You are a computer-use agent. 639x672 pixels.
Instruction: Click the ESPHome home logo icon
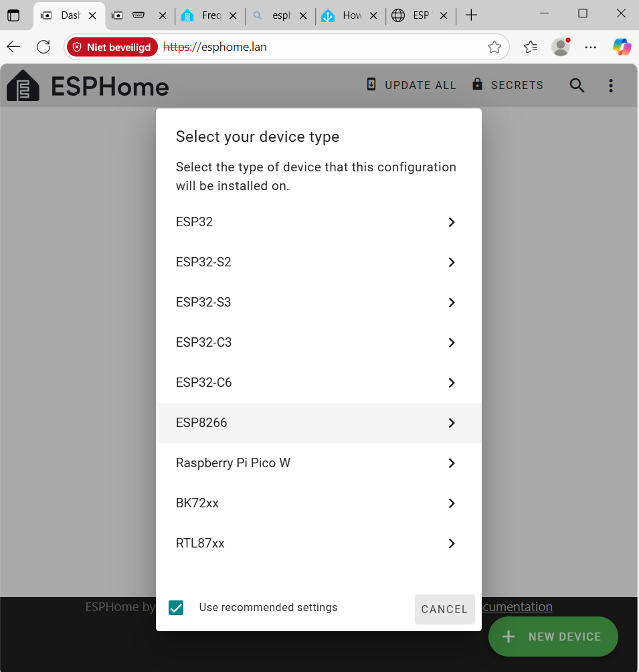tap(23, 86)
